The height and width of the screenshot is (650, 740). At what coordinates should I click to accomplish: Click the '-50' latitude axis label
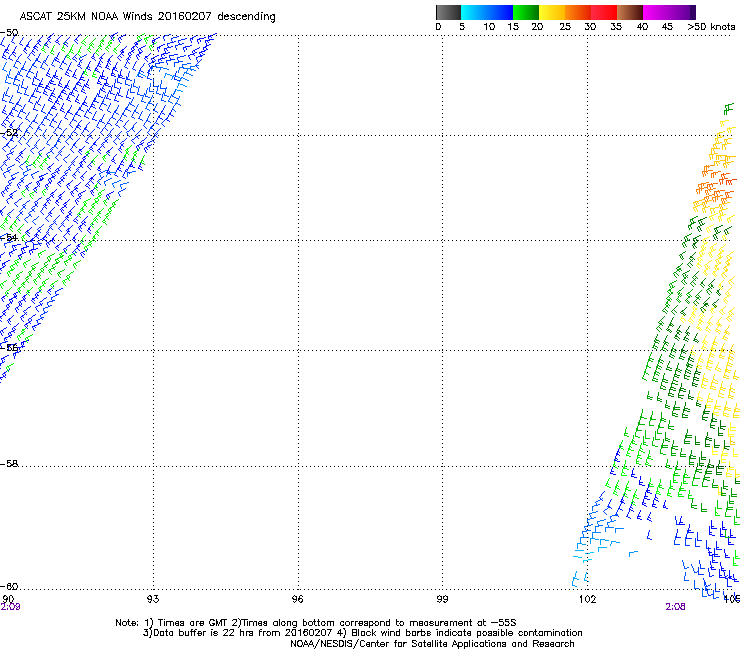(9, 33)
